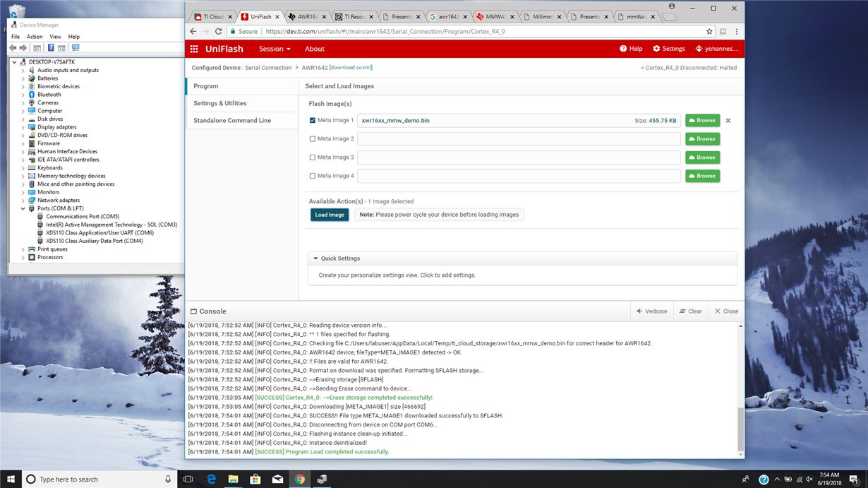Open Device Manager taskbar icon
The image size is (868, 488).
pos(322,479)
